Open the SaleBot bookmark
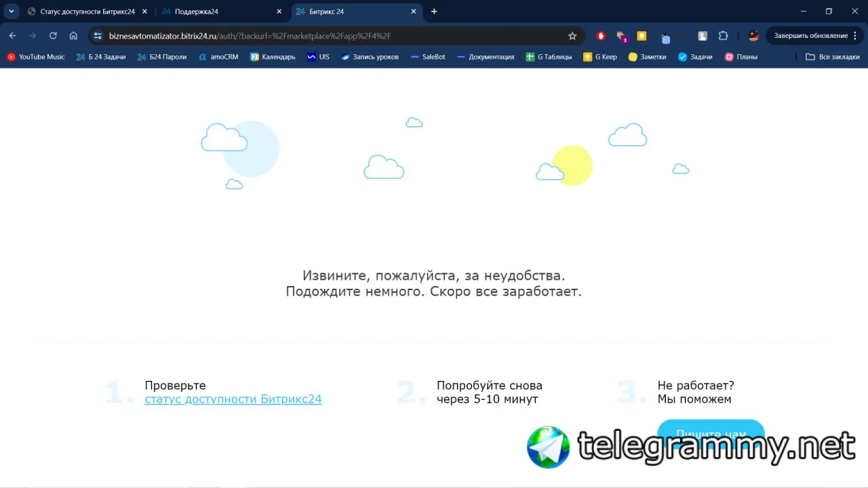This screenshot has width=868, height=488. pyautogui.click(x=428, y=57)
